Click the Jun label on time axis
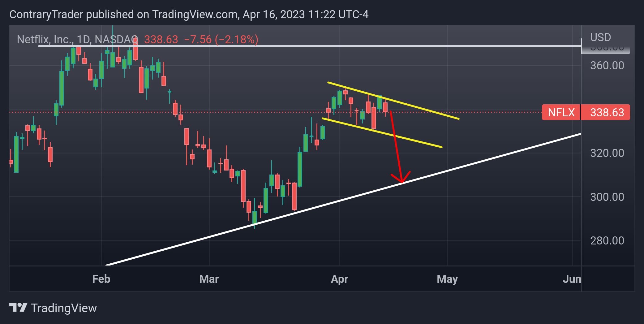 coord(572,279)
